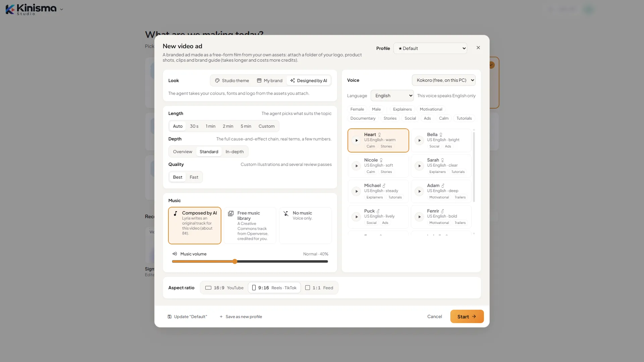Play the Fenrir voice preview

point(419,217)
